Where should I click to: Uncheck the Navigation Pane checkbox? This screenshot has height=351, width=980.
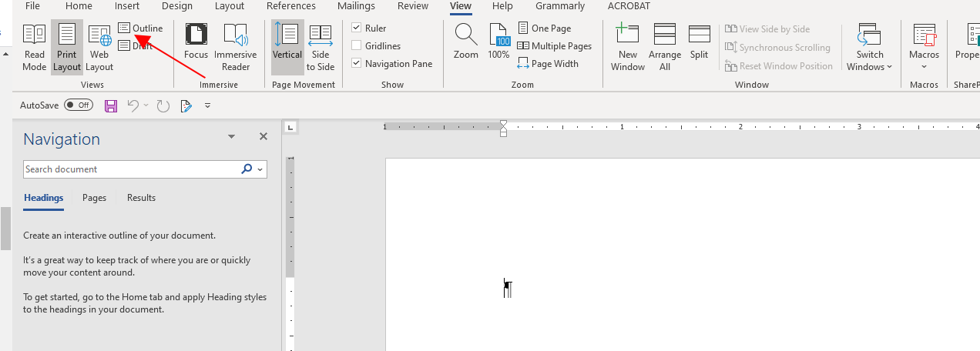point(357,64)
